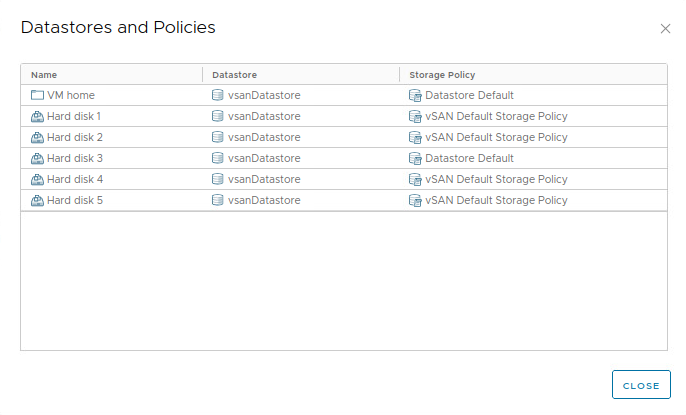
Task: Click vsanDatastore text in Hard disk 5 row
Action: click(264, 200)
